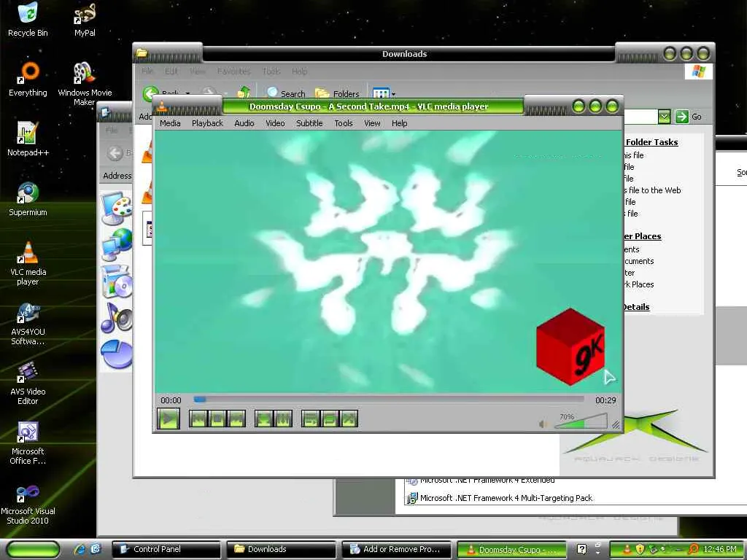Switch to Add or Remove Programs taskbar button
This screenshot has height=560, width=747.
click(396, 550)
